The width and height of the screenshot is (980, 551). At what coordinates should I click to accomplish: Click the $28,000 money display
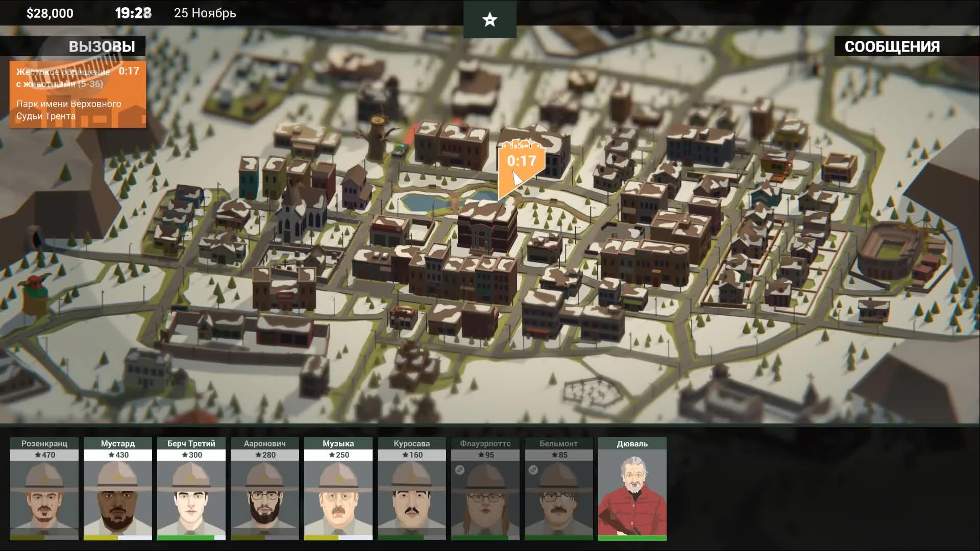(x=50, y=13)
